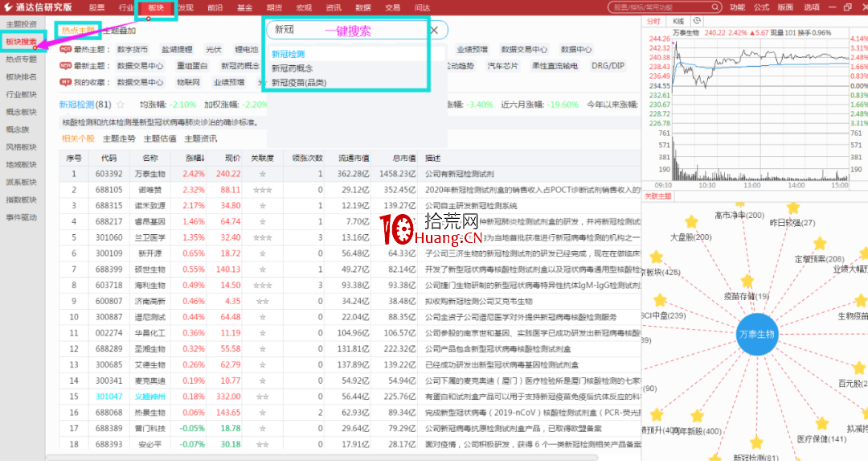This screenshot has width=868, height=461.
Task: Click relevance star in 万泰生物 row
Action: coord(262,174)
